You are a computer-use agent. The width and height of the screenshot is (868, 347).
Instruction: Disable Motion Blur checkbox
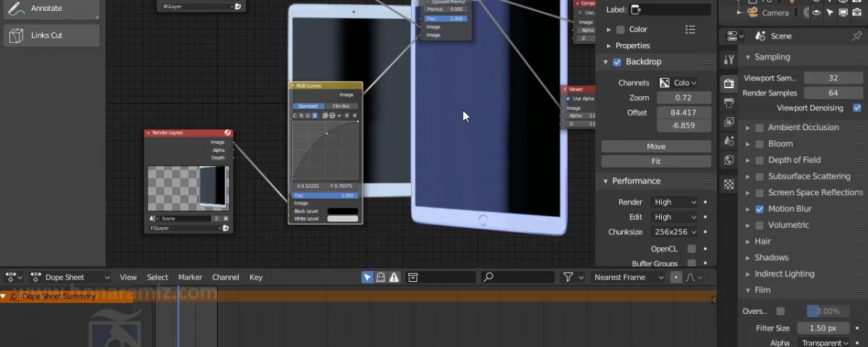point(759,209)
